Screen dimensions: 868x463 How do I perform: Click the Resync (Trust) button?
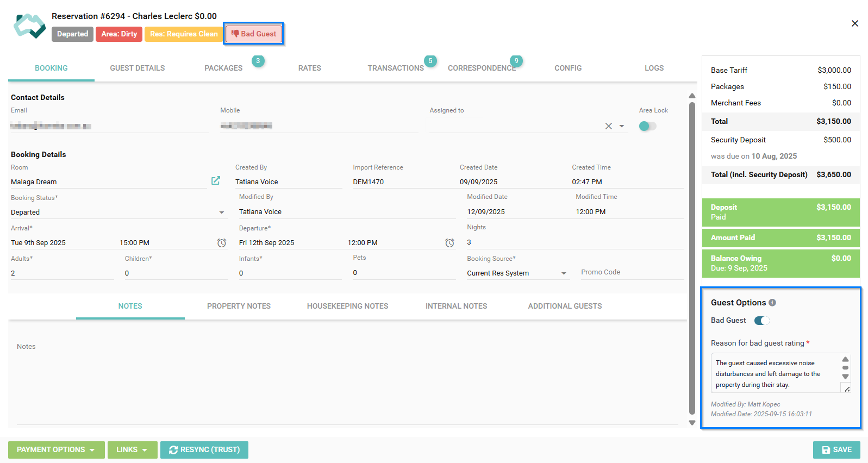204,450
